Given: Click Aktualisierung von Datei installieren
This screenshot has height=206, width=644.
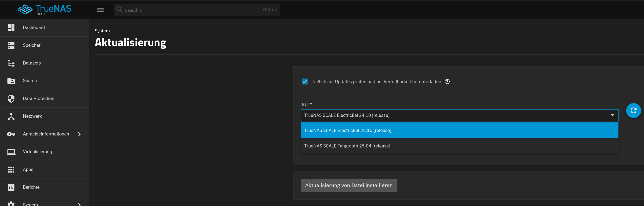Looking at the screenshot, I should [349, 185].
